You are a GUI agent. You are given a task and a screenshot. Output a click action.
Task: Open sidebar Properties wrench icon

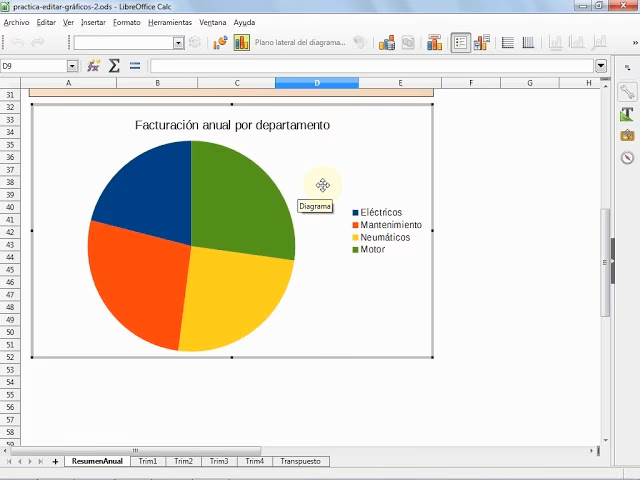[627, 92]
